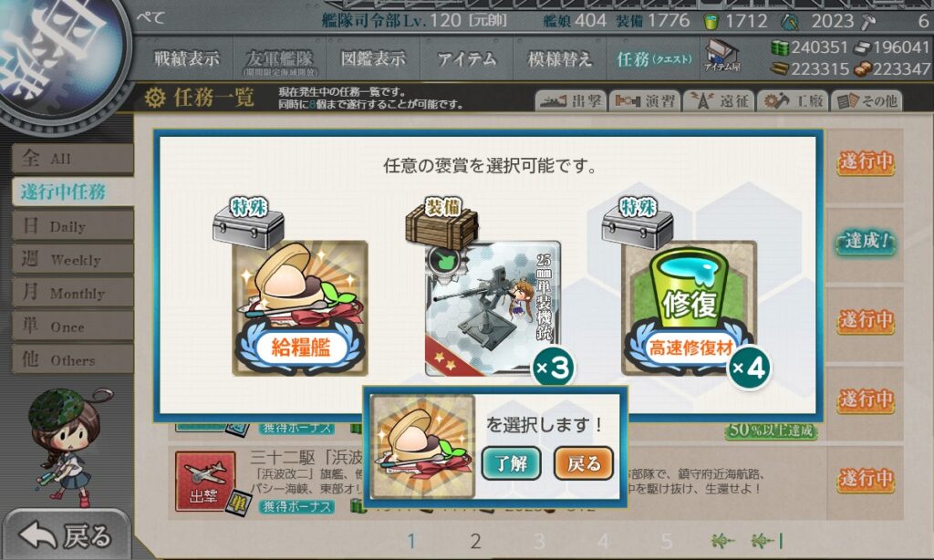Image resolution: width=934 pixels, height=560 pixels.
Task: Confirm selection with 了解 button
Action: point(511,463)
